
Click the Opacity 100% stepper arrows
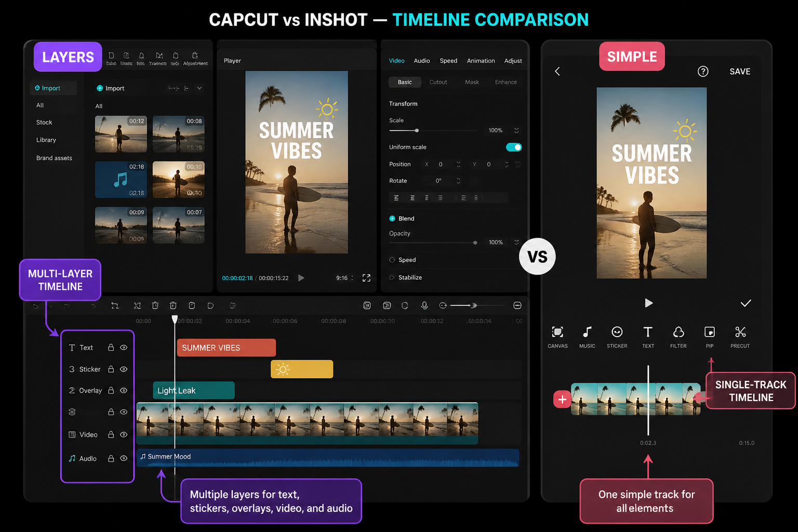pos(516,242)
